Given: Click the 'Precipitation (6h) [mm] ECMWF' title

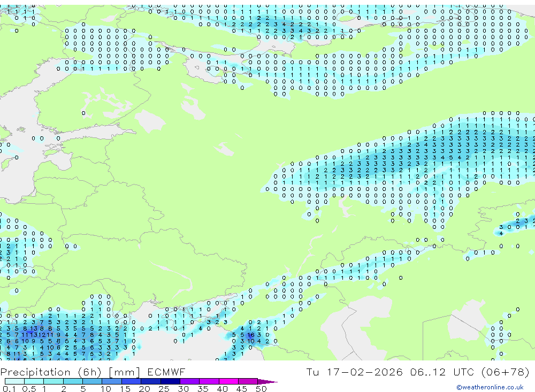Looking at the screenshot, I should coord(93,372).
